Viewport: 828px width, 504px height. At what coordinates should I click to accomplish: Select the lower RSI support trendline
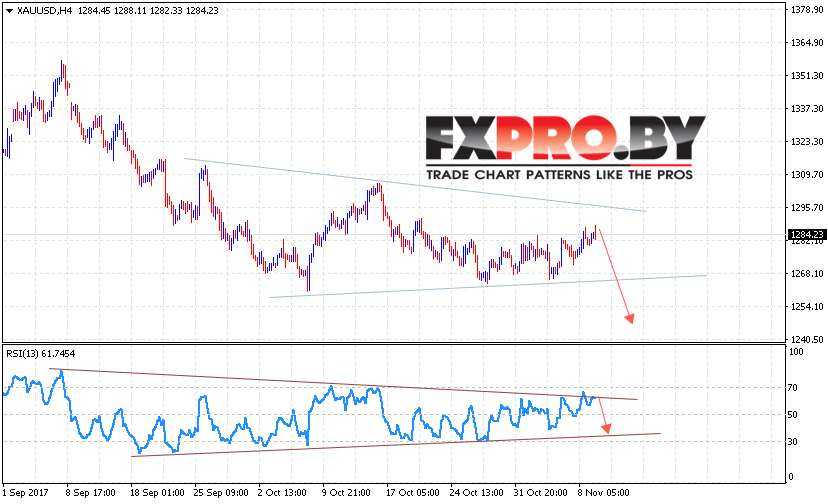tap(396, 445)
